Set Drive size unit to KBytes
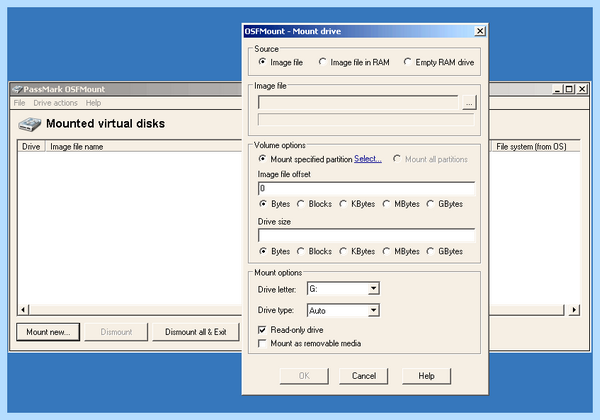This screenshot has width=600, height=420. [343, 251]
